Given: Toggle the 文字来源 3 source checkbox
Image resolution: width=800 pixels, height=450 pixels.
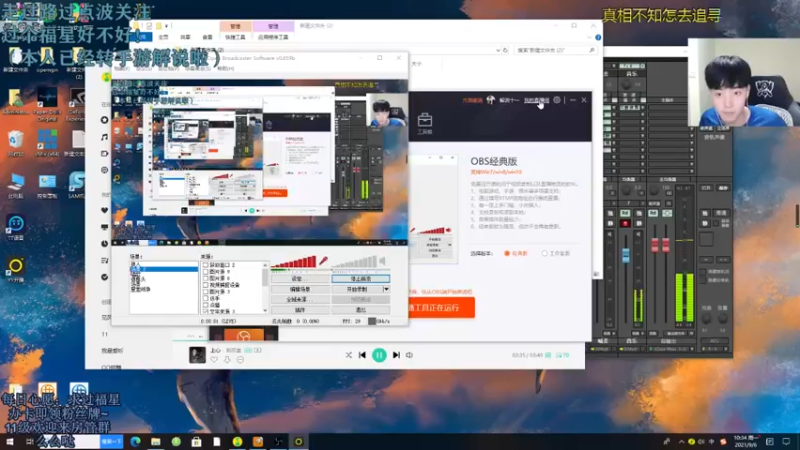Looking at the screenshot, I should pos(205,311).
